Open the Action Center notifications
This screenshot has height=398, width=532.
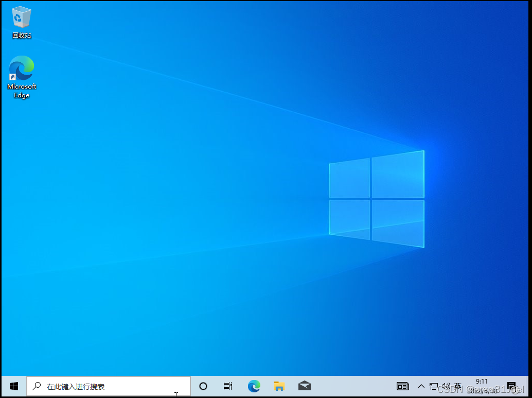tap(511, 386)
